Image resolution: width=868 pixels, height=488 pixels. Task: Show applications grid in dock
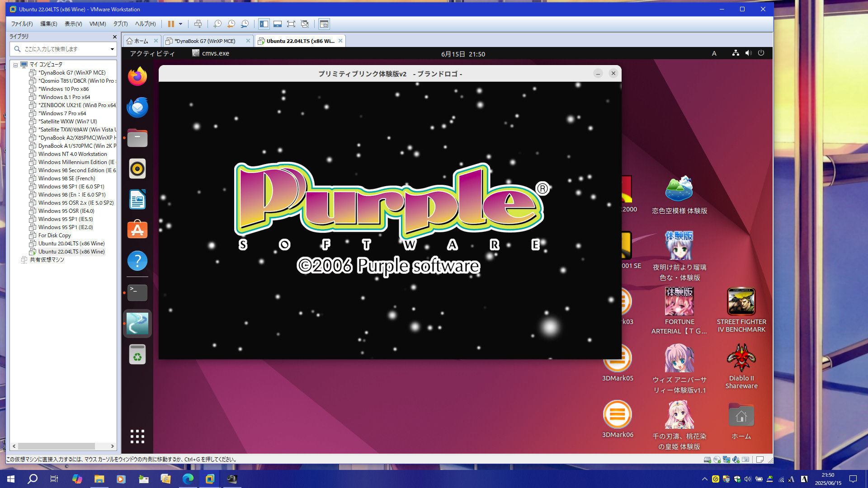[137, 436]
